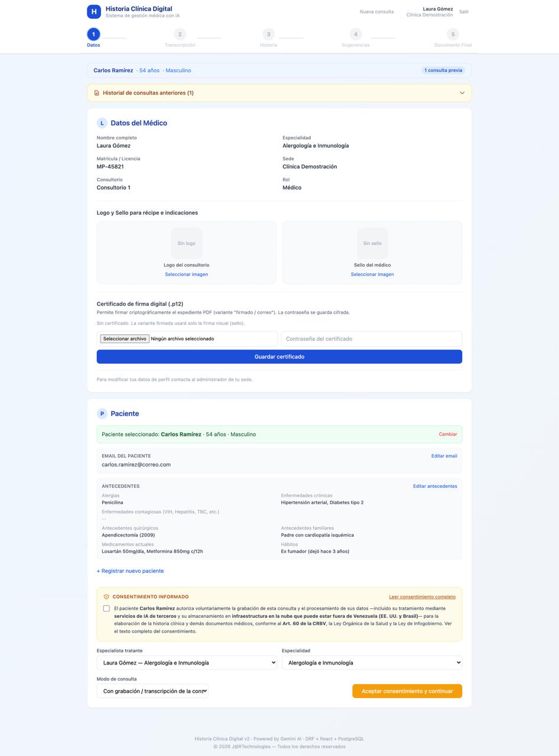
Task: Click the document icon beside Historial de consultas
Action: click(x=97, y=93)
